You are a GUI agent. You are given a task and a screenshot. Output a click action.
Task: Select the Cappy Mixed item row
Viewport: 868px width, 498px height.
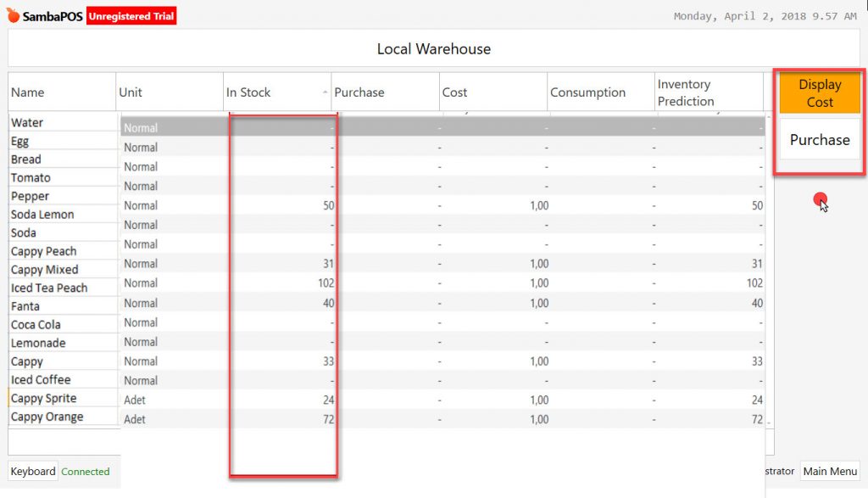click(x=63, y=269)
